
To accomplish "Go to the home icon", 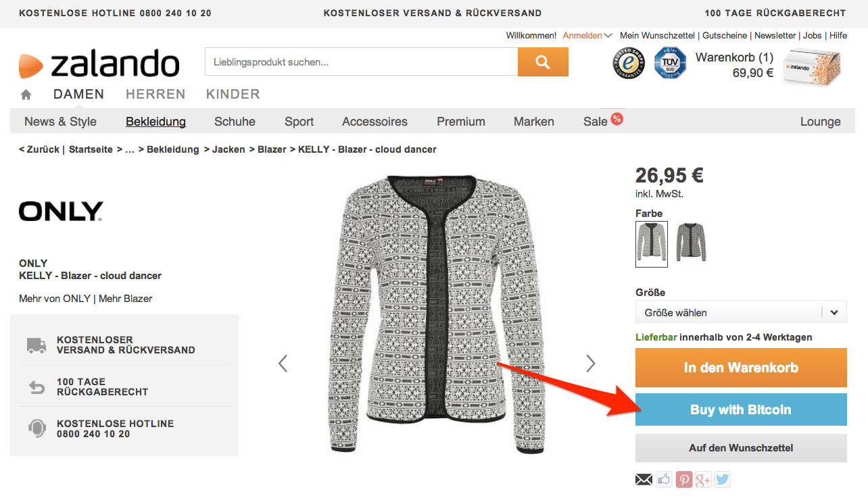I will [26, 95].
